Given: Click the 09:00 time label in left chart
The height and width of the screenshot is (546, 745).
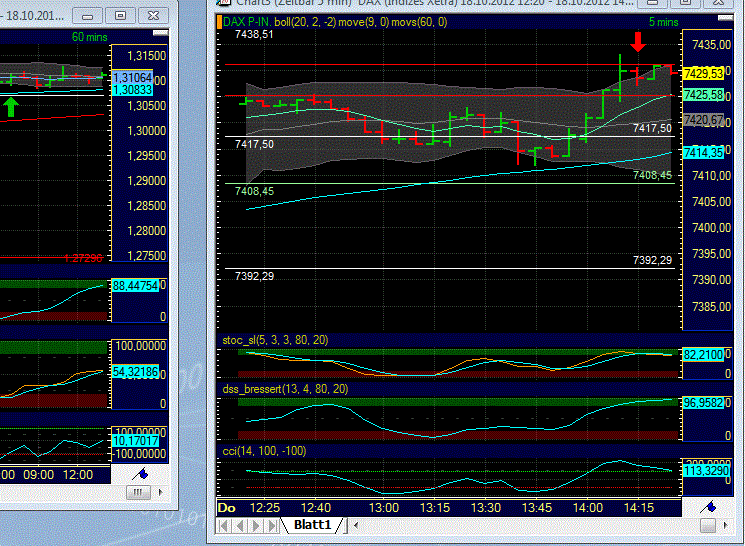Looking at the screenshot, I should tap(38, 474).
